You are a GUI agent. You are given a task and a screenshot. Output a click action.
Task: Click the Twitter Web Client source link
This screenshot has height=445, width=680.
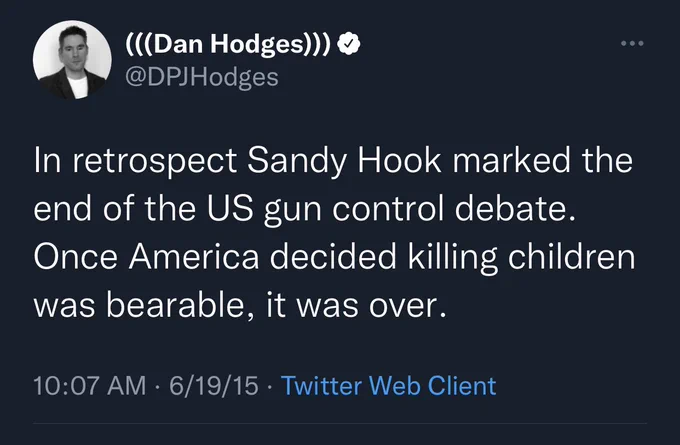(388, 386)
